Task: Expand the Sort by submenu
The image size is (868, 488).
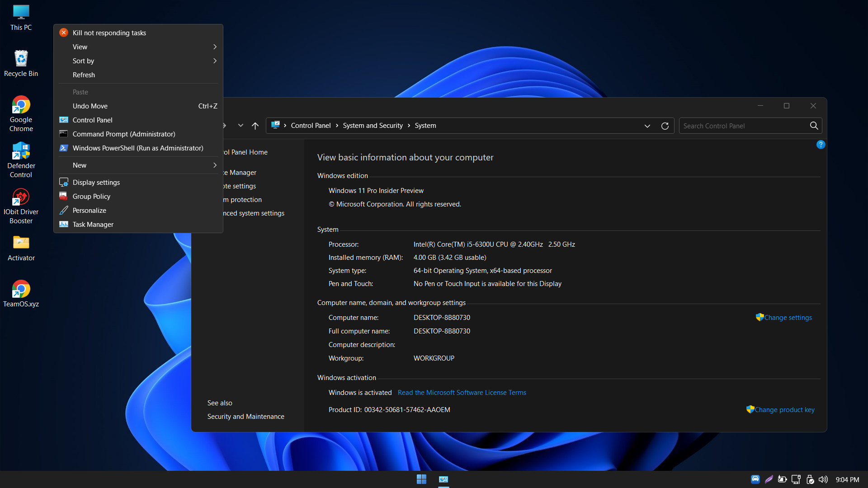Action: coord(215,61)
